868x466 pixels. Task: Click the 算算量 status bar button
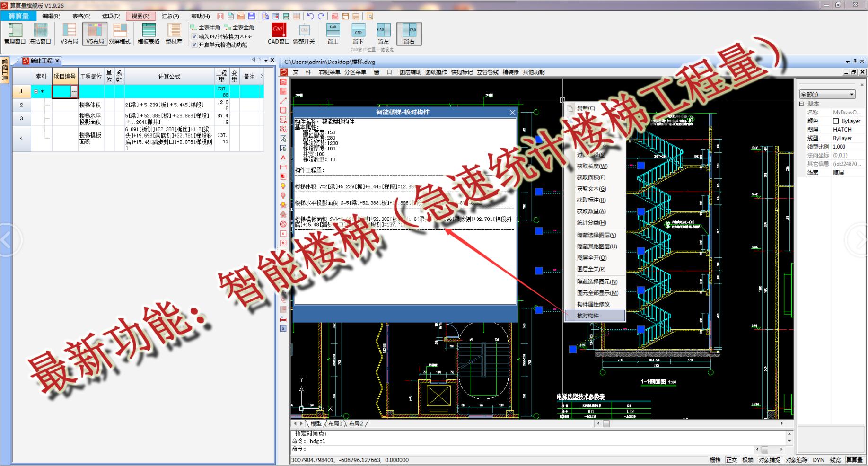pos(854,460)
